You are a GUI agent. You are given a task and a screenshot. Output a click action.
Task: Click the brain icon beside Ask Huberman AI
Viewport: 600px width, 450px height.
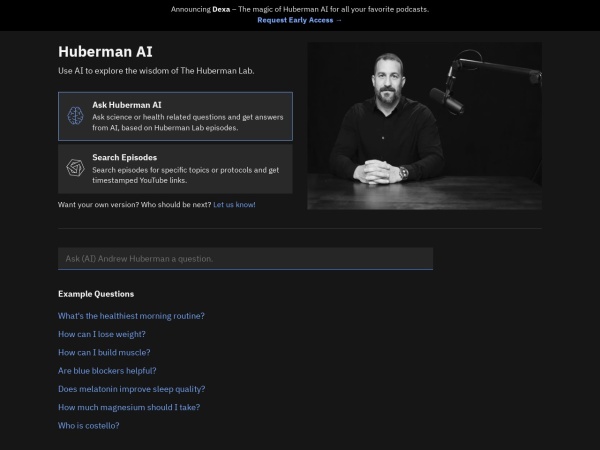(75, 116)
